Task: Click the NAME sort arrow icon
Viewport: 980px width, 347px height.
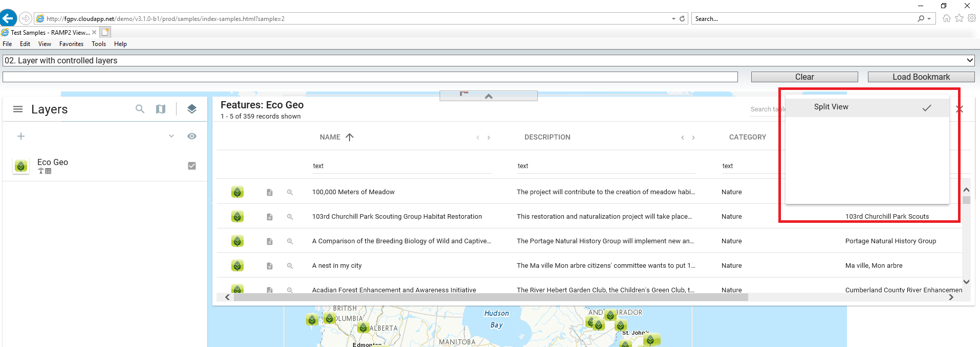Action: (x=350, y=137)
